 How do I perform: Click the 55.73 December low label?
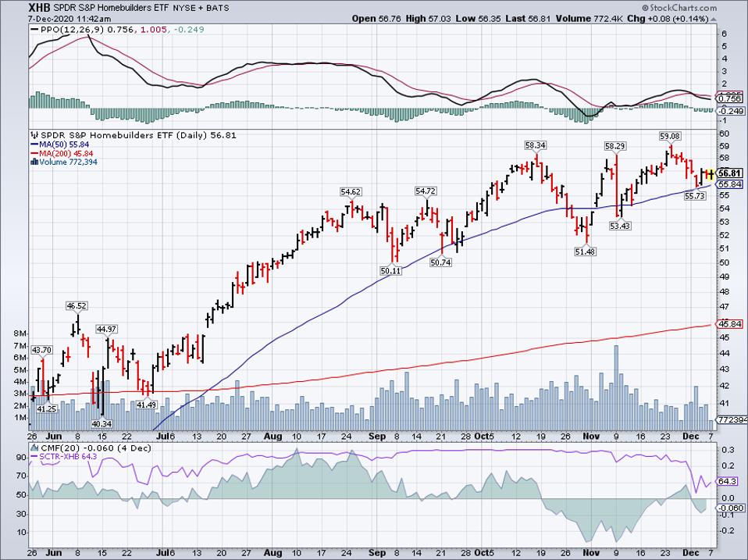click(x=695, y=195)
